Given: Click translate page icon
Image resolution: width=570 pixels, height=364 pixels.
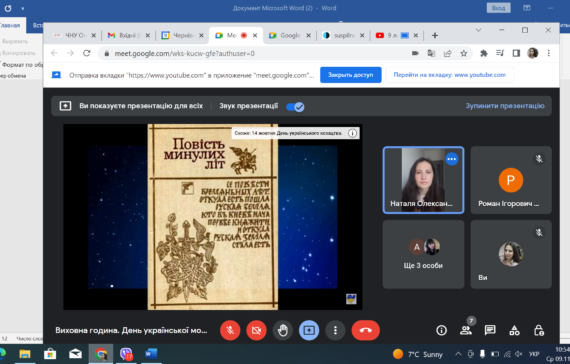Looking at the screenshot, I should tap(431, 53).
